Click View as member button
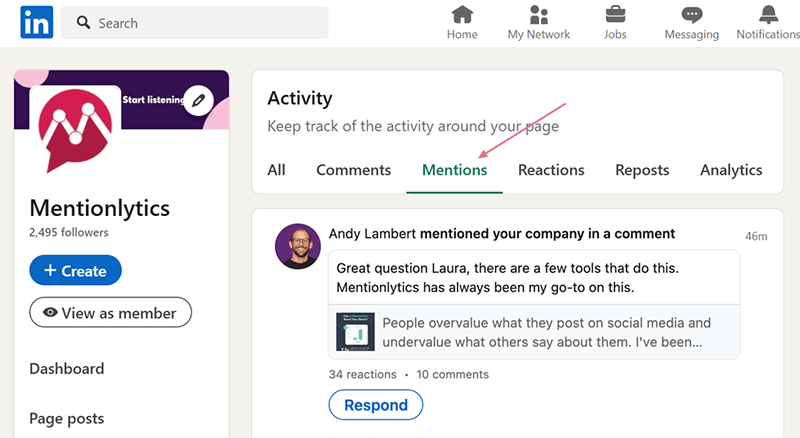The width and height of the screenshot is (800, 438). tap(111, 312)
